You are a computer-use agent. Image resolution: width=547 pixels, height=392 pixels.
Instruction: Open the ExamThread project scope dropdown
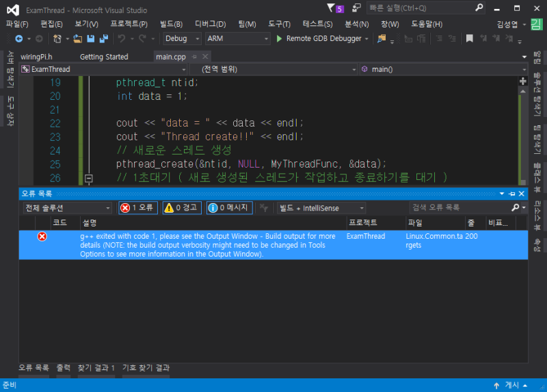click(103, 69)
